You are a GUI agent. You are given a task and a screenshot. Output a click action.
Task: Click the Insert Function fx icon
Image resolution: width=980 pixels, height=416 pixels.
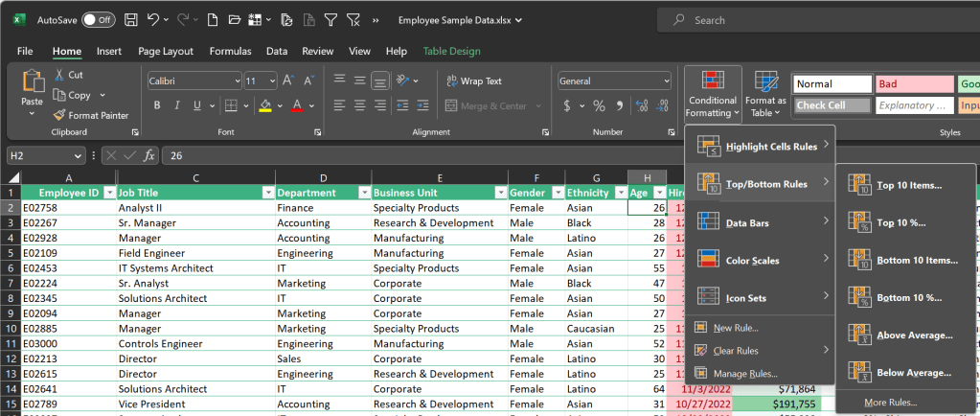click(x=149, y=155)
